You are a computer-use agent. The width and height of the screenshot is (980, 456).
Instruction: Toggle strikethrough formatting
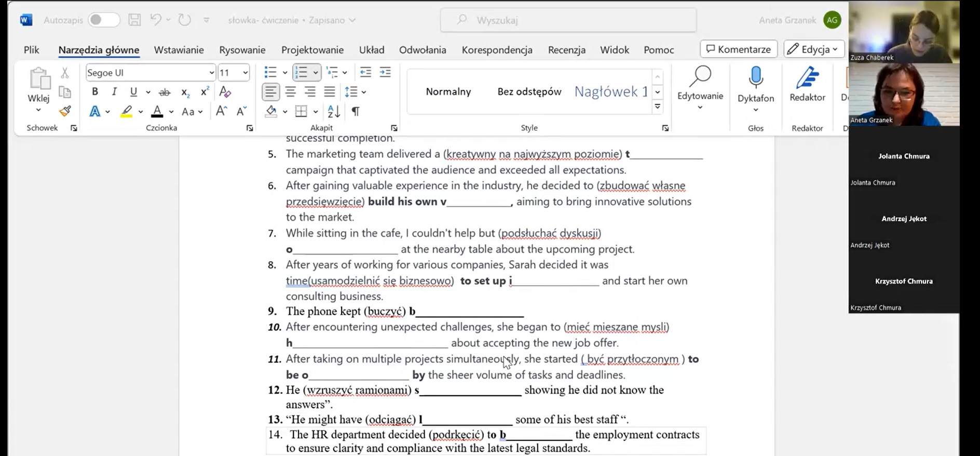[x=165, y=92]
